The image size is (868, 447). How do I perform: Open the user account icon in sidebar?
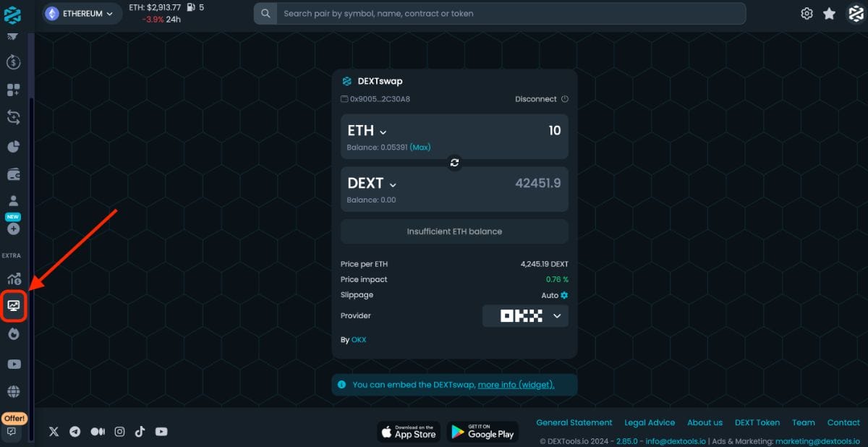coord(13,200)
